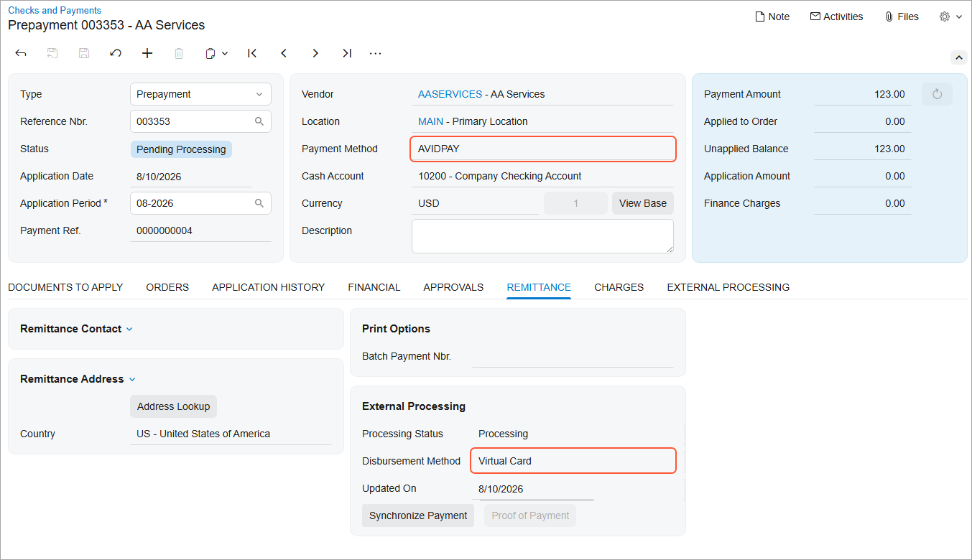Click the clipboard copy-paste icon
Image resolution: width=972 pixels, height=560 pixels.
click(210, 53)
